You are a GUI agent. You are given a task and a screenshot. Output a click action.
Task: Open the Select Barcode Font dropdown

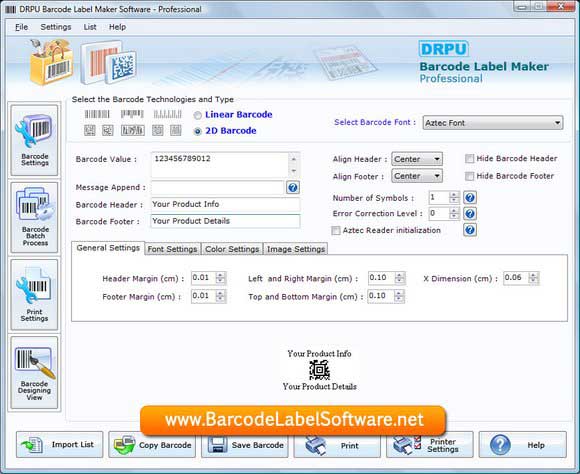pos(493,123)
